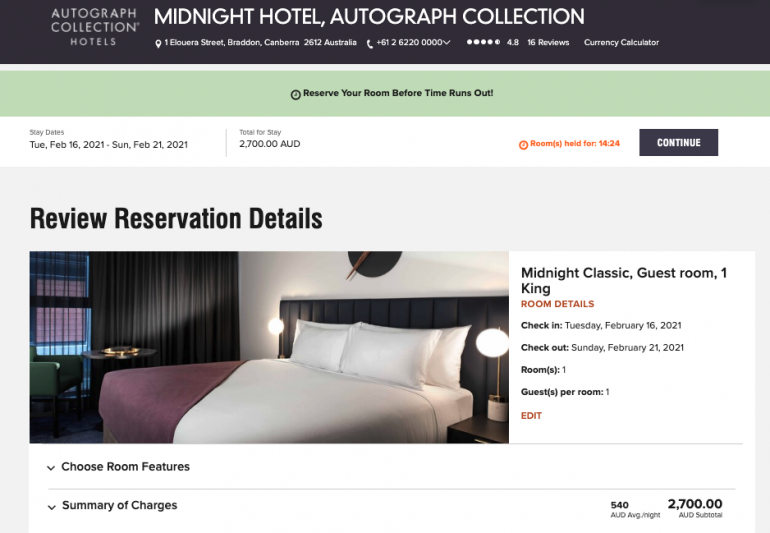Click the clock icon in the green banner

(x=296, y=94)
